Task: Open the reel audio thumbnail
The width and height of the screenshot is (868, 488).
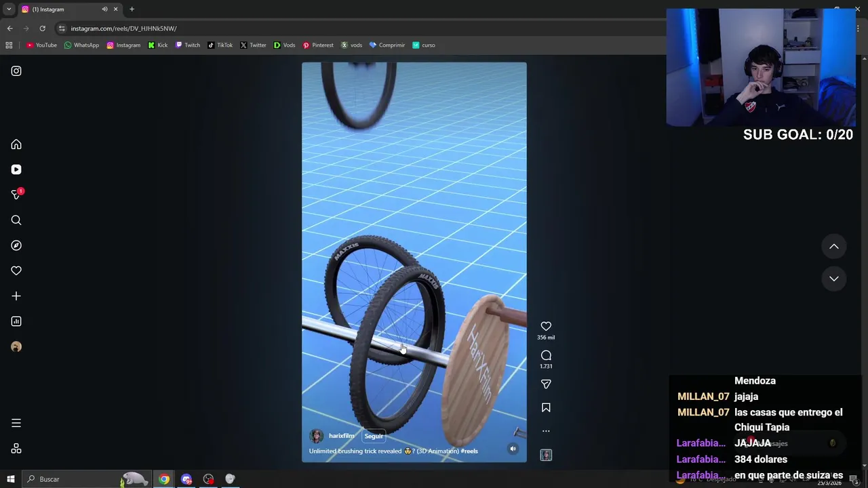Action: [x=546, y=455]
